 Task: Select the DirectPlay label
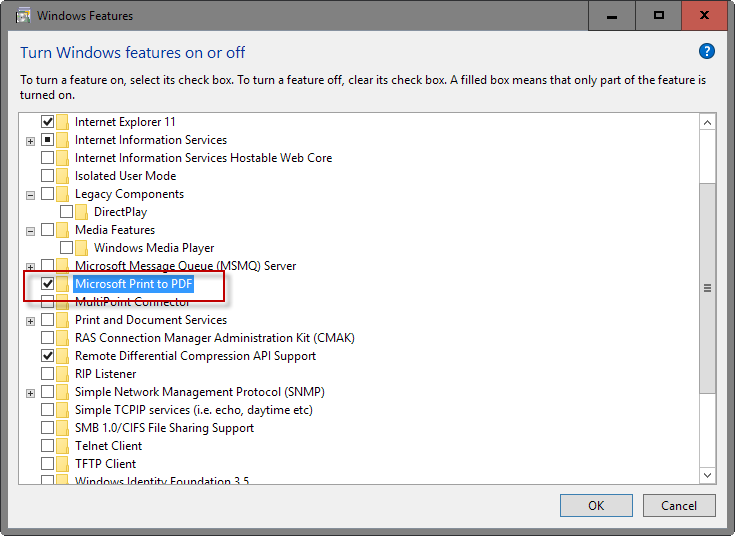(x=120, y=212)
